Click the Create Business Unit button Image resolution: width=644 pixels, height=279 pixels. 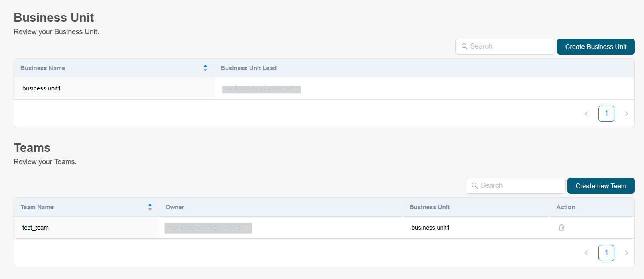click(596, 47)
